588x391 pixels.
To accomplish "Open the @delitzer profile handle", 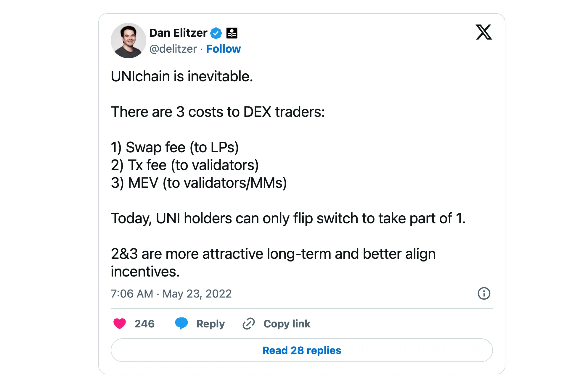I will coord(173,49).
